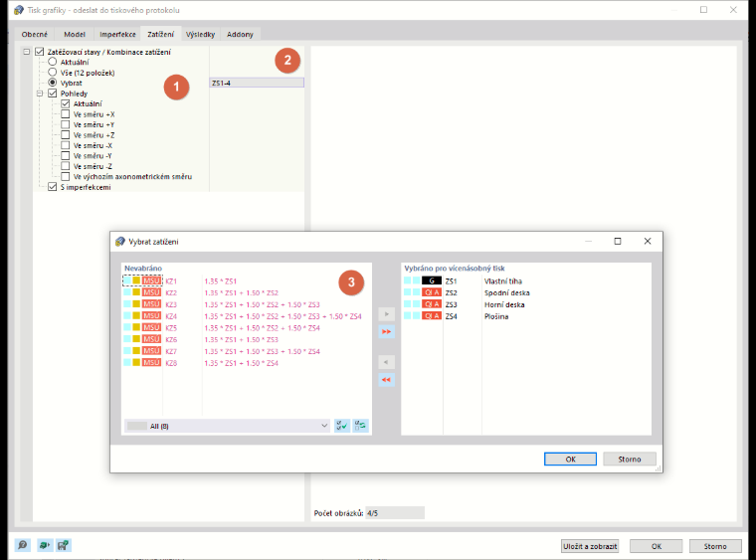Select the KZ3 row in Nevabráno list
Screen dimensions: 756x560
[x=247, y=304]
